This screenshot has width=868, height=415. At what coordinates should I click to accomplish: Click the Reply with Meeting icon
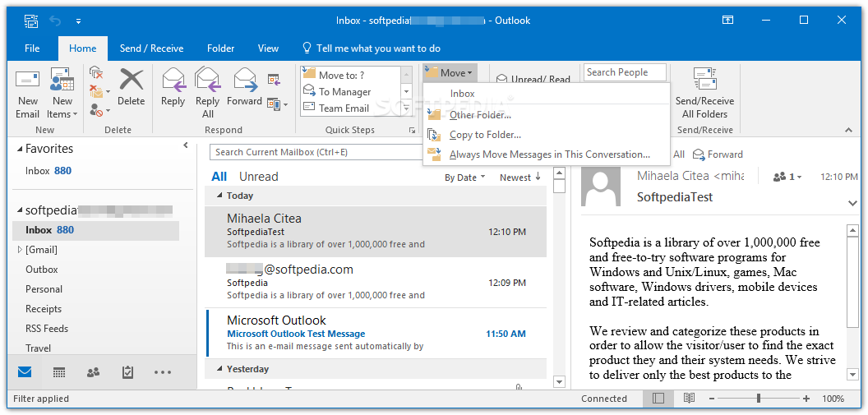click(x=274, y=79)
